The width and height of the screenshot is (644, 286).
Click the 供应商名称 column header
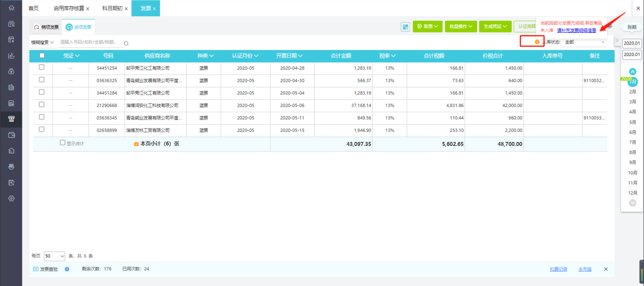[x=157, y=56]
